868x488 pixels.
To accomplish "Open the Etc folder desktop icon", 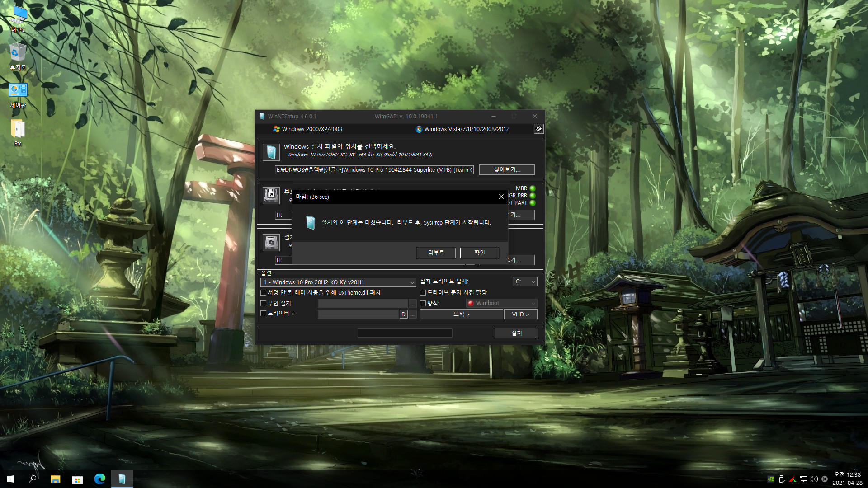I will pos(18,133).
